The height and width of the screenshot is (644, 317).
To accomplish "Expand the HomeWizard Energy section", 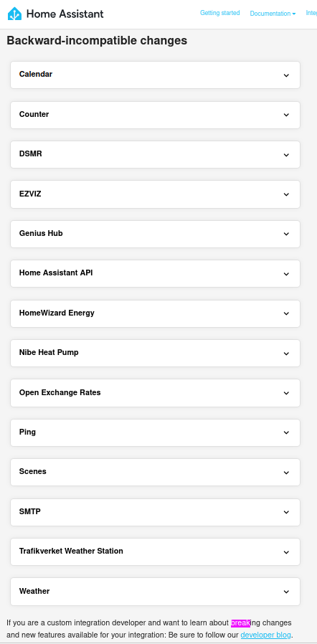I will 155,313.
